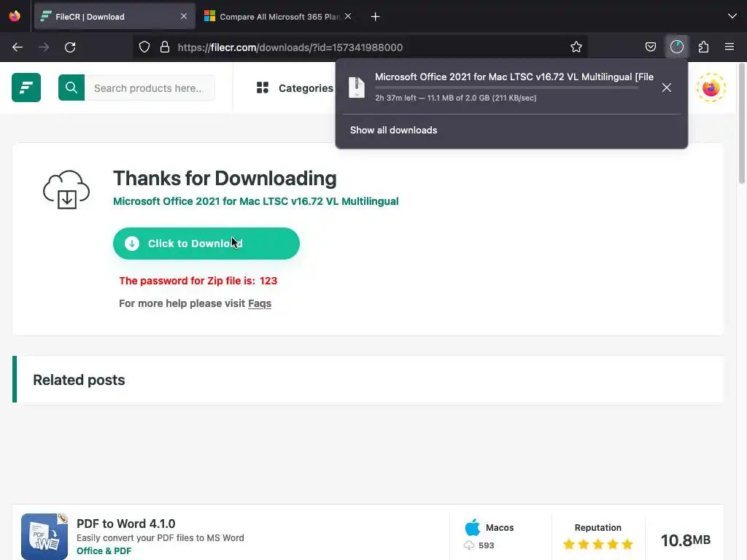The width and height of the screenshot is (747, 560).
Task: Cancel the Microsoft Office download
Action: pos(667,87)
